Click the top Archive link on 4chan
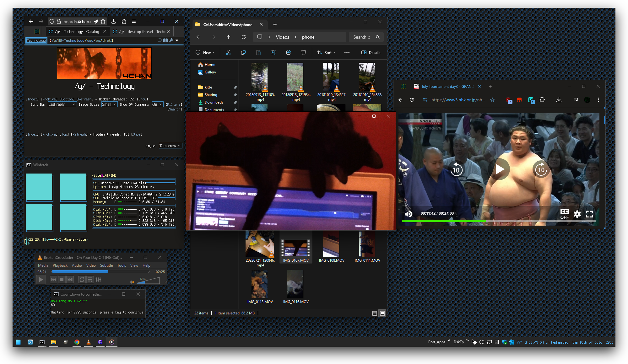Screen dimensions: 628x364 pos(50,99)
